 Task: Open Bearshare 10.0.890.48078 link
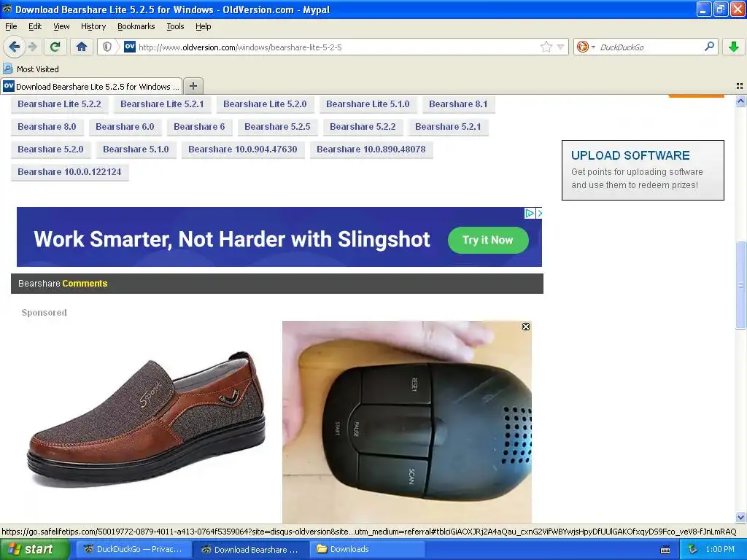pyautogui.click(x=371, y=149)
